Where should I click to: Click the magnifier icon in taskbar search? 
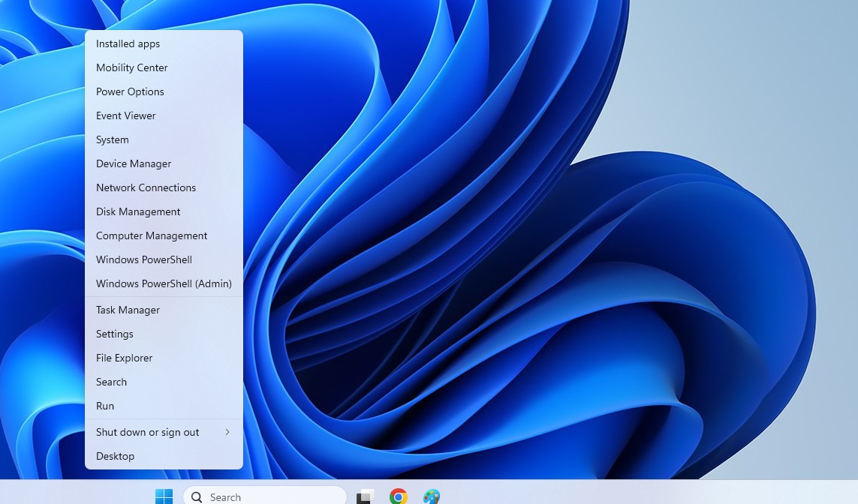(x=197, y=497)
